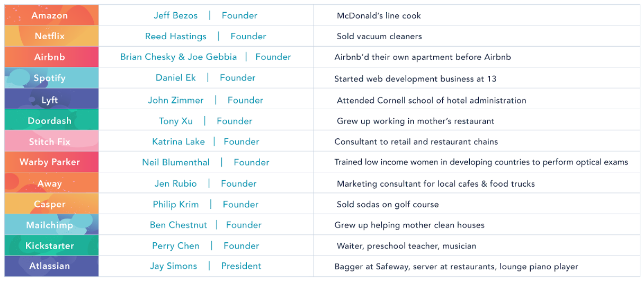The width and height of the screenshot is (644, 281).
Task: Click the Airbnb company cell
Action: pyautogui.click(x=50, y=57)
